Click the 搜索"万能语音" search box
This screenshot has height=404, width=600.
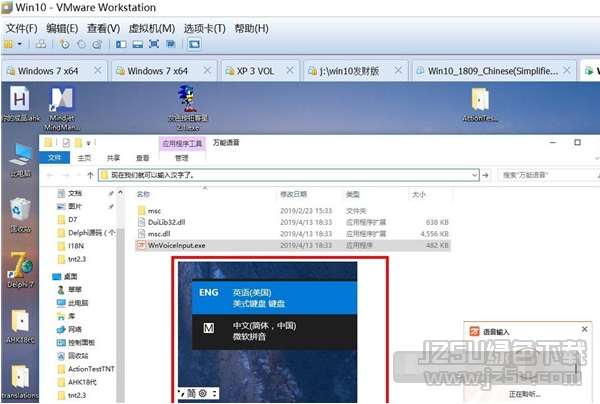(x=547, y=175)
